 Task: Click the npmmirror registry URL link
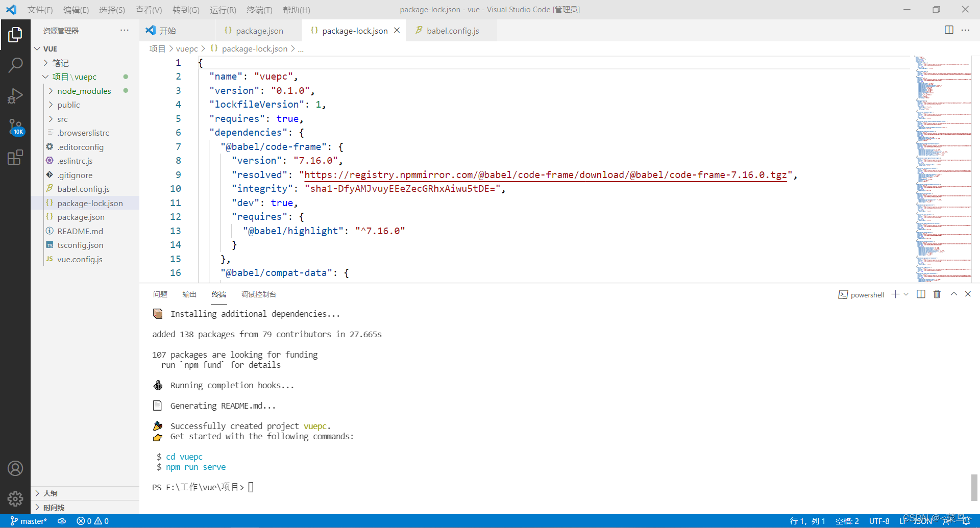[546, 175]
